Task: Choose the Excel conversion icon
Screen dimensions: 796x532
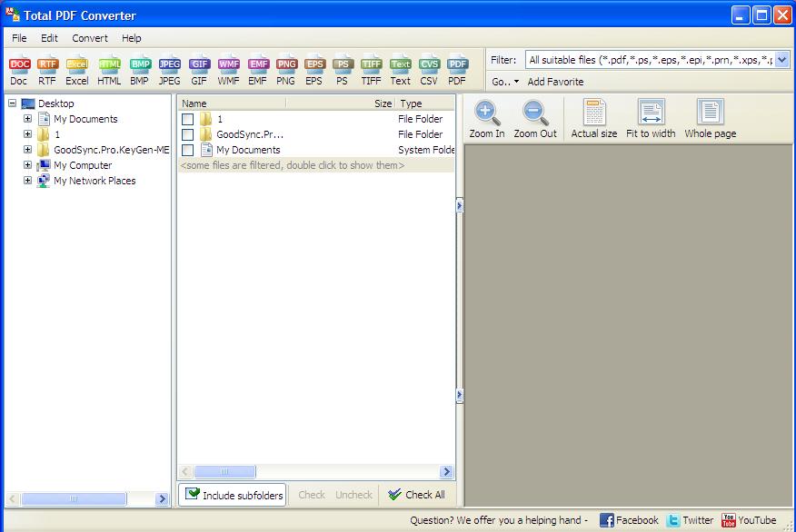Action: point(77,70)
